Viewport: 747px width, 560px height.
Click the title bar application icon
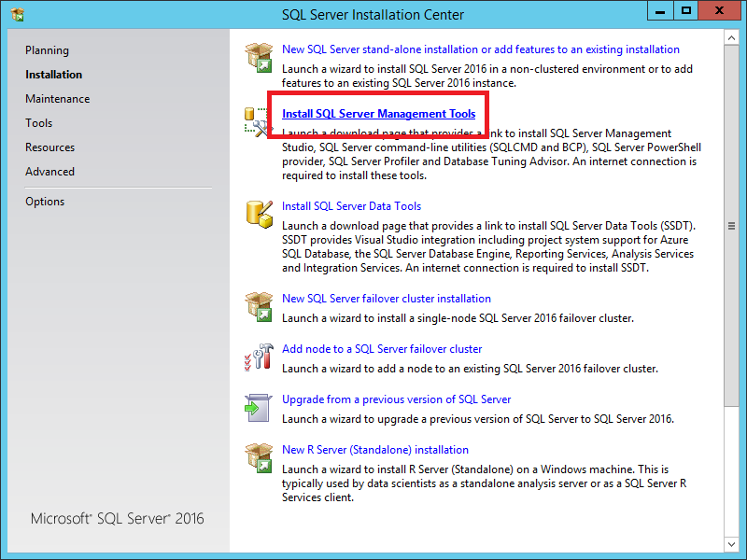(17, 14)
